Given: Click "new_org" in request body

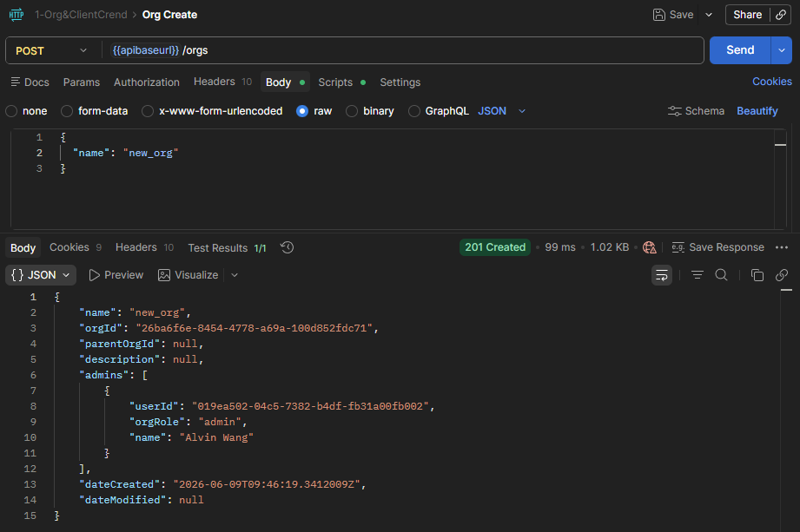Looking at the screenshot, I should click(150, 153).
